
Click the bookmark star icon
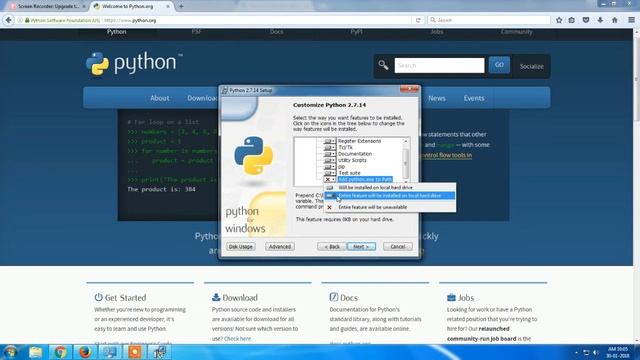pos(559,20)
